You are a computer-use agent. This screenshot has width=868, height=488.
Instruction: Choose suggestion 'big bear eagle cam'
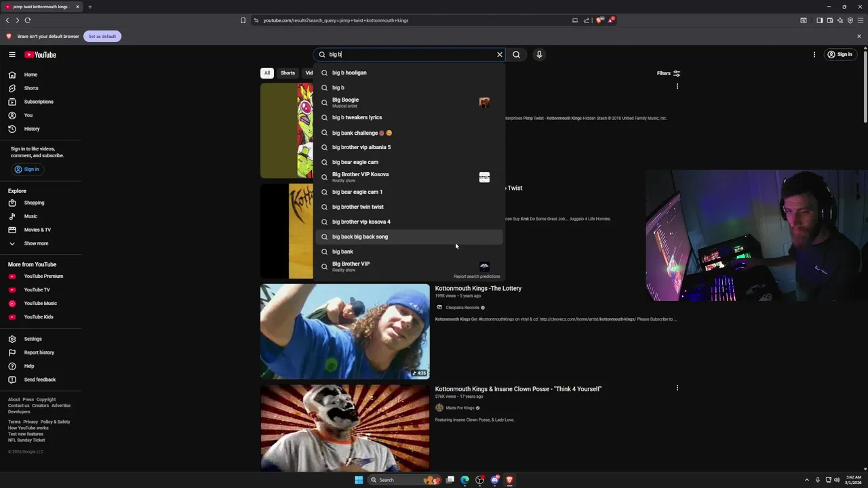coord(409,162)
